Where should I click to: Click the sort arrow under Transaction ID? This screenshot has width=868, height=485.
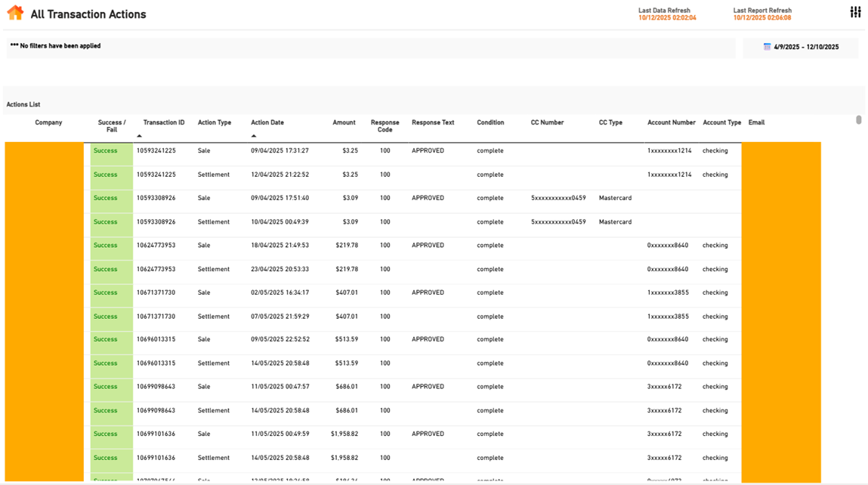(140, 136)
